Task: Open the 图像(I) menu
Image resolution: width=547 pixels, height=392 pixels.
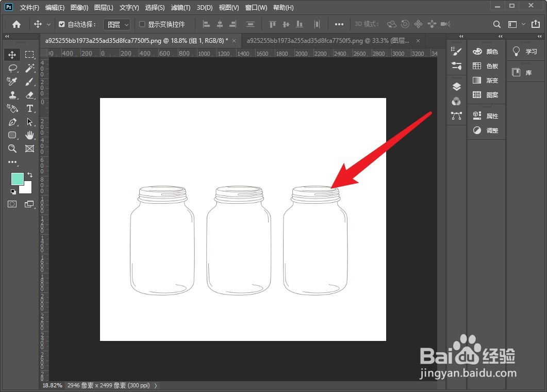Action: 79,7
